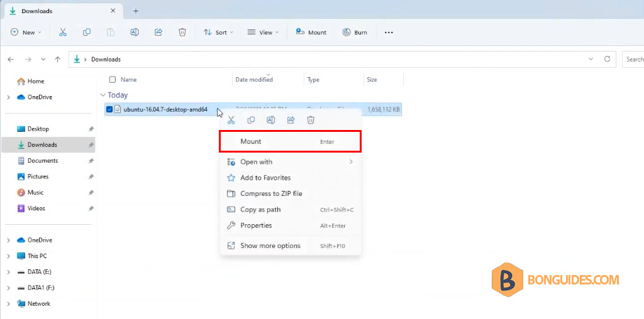Expand address bar history dropdown

[x=591, y=59]
